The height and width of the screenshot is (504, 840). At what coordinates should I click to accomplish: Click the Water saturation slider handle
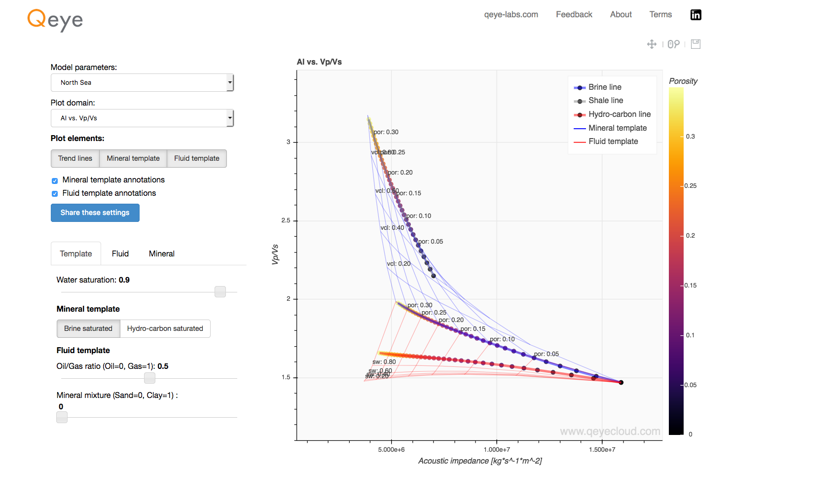click(x=220, y=292)
